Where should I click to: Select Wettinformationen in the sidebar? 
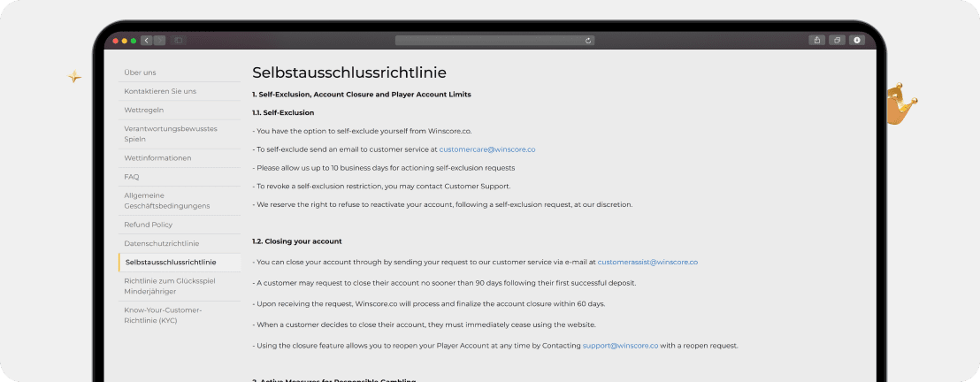pyautogui.click(x=157, y=157)
